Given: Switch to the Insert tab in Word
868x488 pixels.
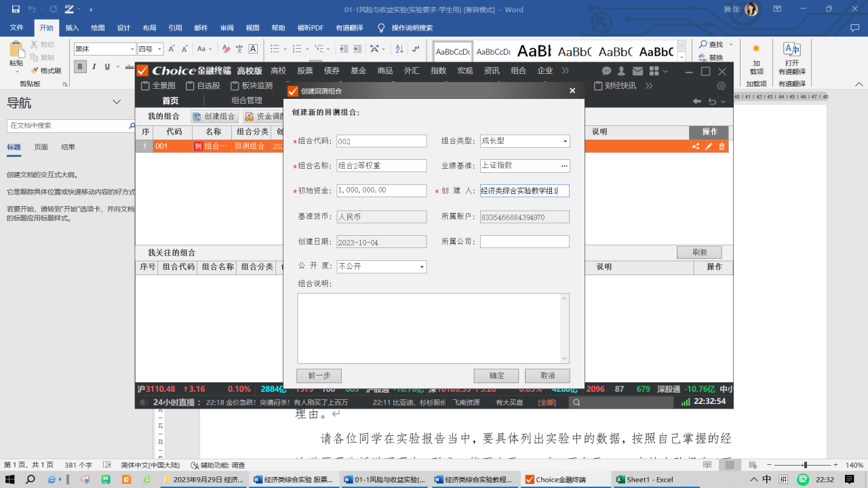Looking at the screenshot, I should [72, 28].
